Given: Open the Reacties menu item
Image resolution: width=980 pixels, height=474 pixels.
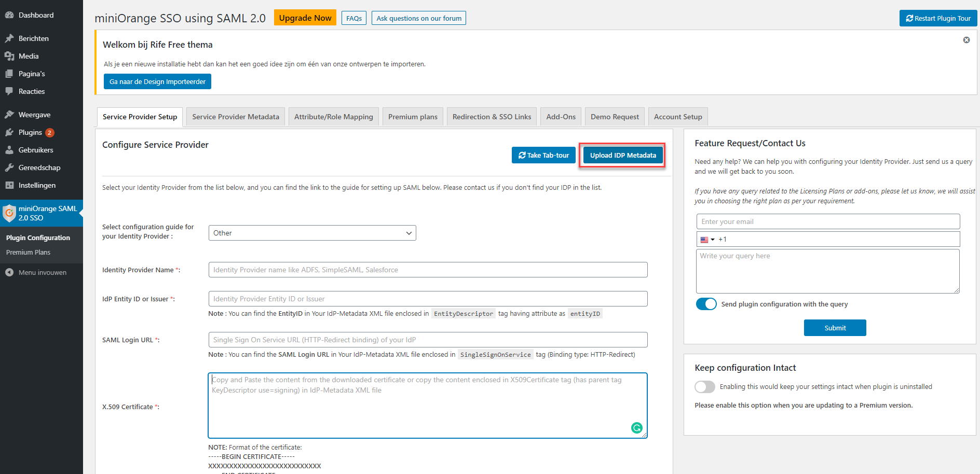Looking at the screenshot, I should click(42, 91).
